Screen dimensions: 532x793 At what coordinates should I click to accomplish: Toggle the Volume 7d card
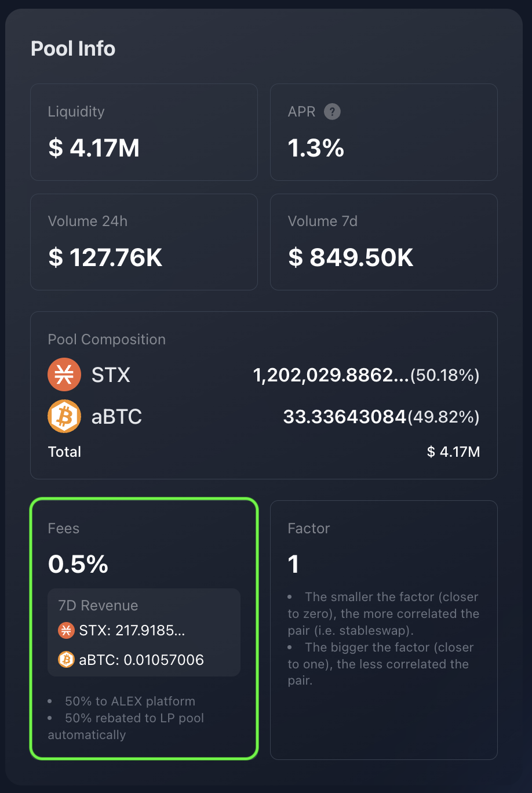(x=384, y=242)
